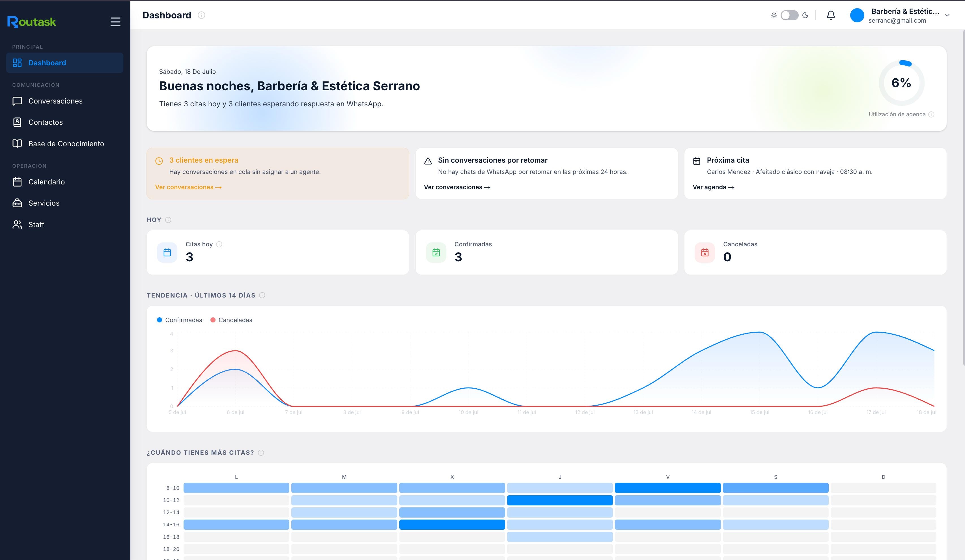Click the Servicios icon in sidebar
This screenshot has height=560, width=965.
(x=17, y=203)
